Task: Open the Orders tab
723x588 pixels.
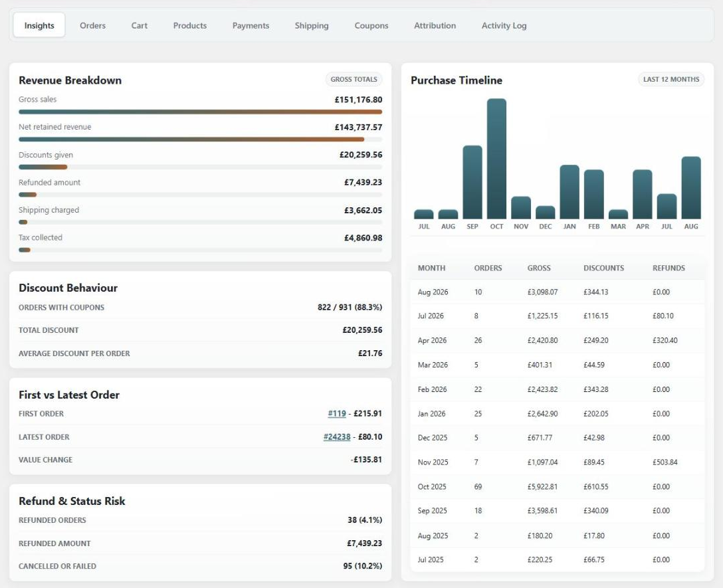Action: tap(92, 25)
